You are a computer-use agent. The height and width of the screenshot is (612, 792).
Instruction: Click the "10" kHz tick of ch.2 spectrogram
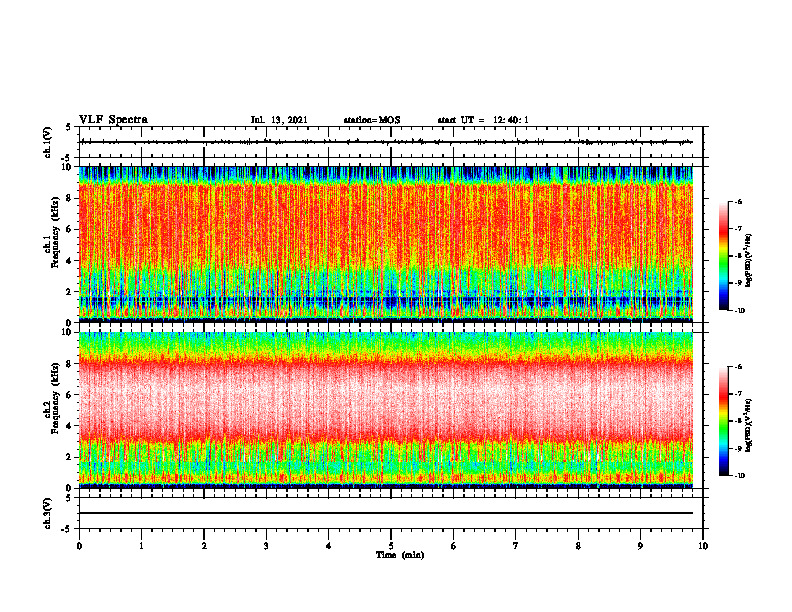coord(66,332)
